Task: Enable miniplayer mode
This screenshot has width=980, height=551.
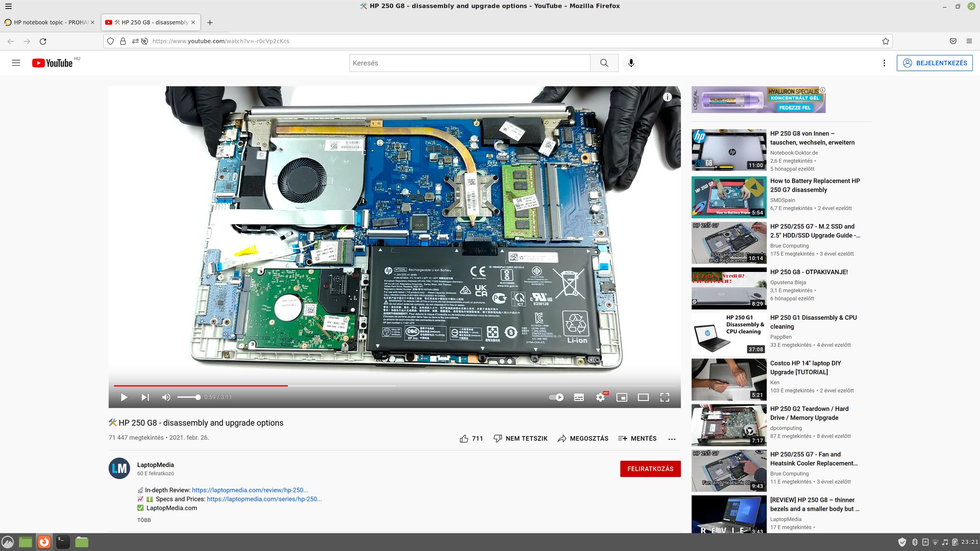Action: pos(622,397)
